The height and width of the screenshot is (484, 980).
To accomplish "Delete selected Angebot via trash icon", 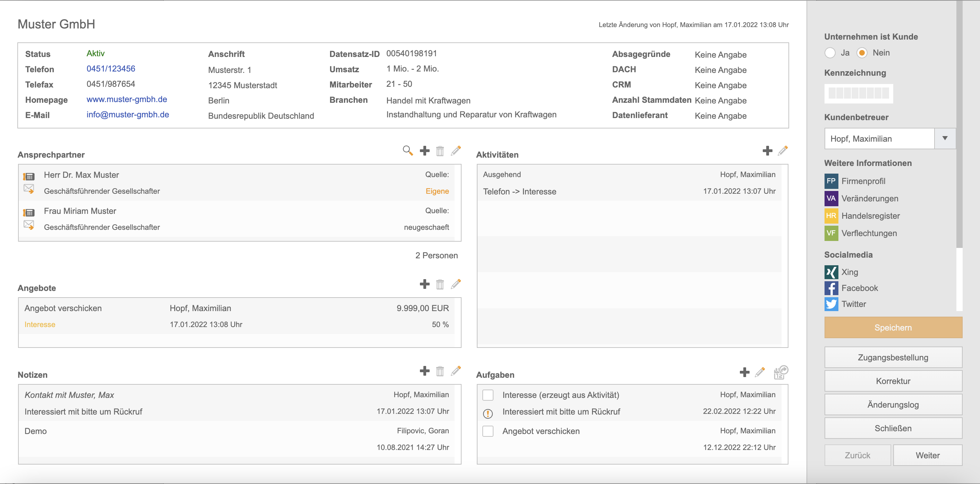I will pyautogui.click(x=440, y=284).
